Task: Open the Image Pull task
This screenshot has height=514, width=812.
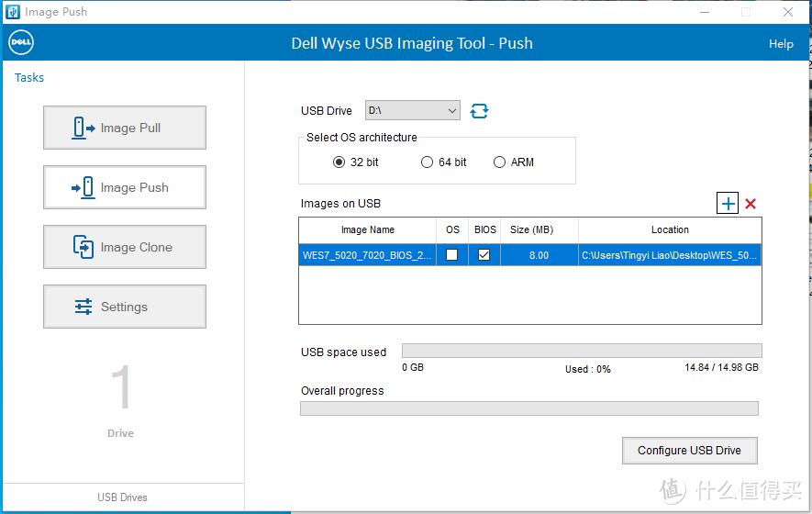Action: [125, 128]
